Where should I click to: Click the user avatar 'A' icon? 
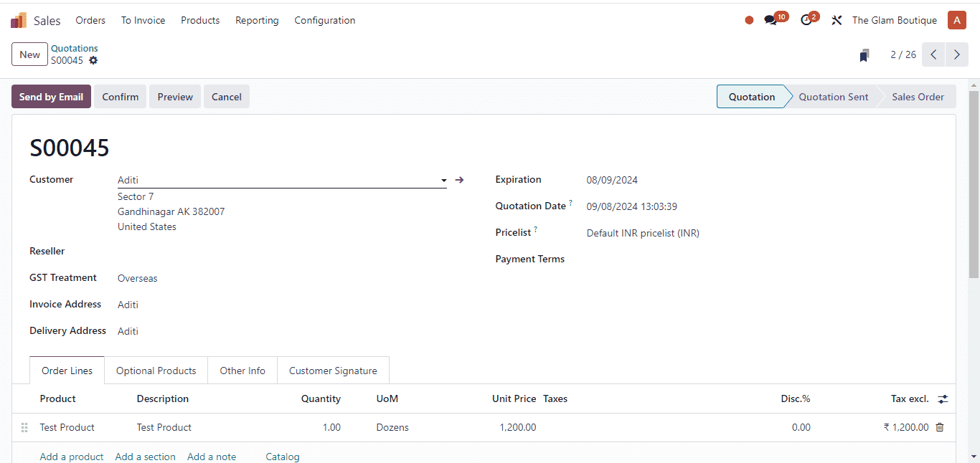[x=956, y=20]
